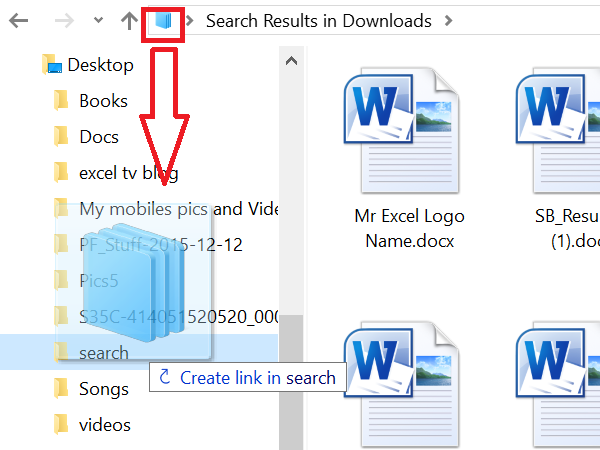Select the videos folder
The width and height of the screenshot is (600, 450).
click(105, 425)
